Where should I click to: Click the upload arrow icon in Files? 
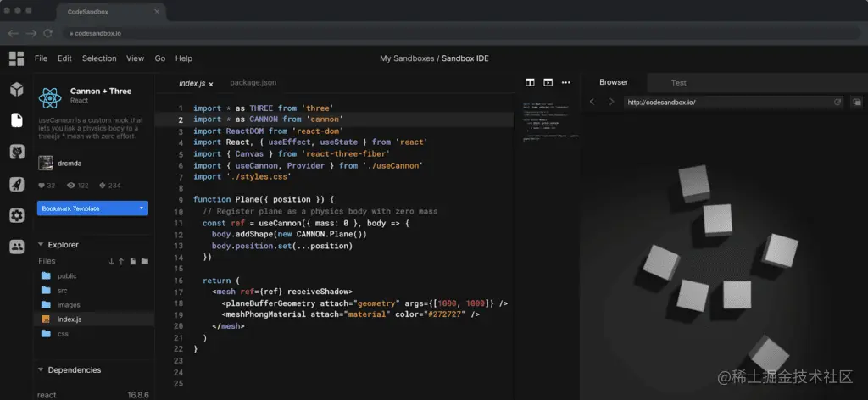[x=121, y=261]
